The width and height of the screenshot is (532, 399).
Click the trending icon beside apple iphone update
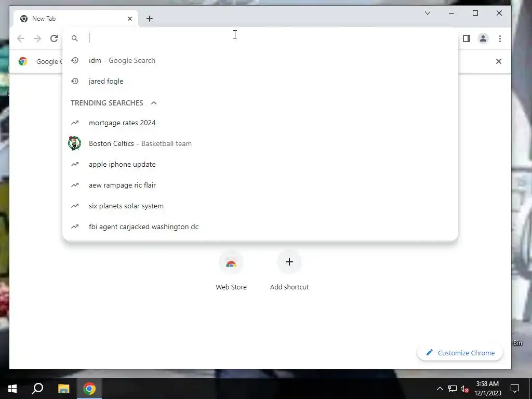click(75, 164)
